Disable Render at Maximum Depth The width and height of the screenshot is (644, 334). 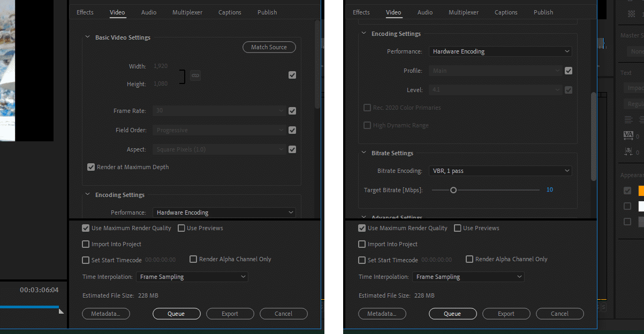click(91, 166)
